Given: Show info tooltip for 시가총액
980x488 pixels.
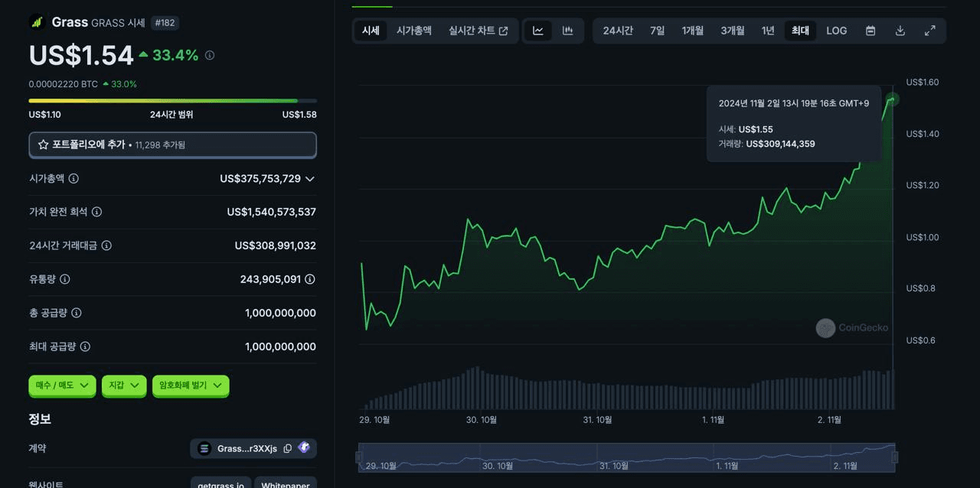Looking at the screenshot, I should [x=73, y=178].
